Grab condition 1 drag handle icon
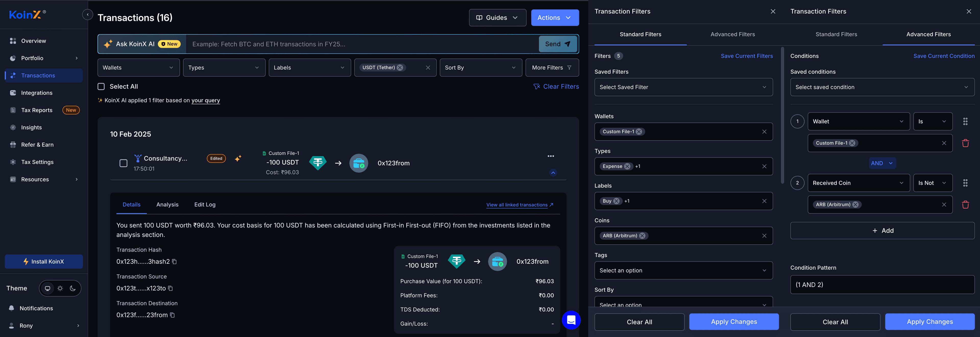This screenshot has width=980, height=337. (965, 122)
